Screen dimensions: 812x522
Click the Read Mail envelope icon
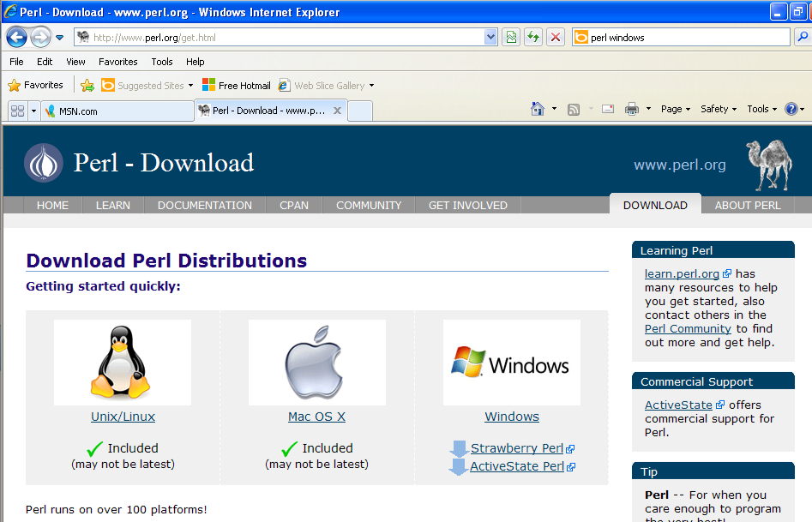[608, 109]
